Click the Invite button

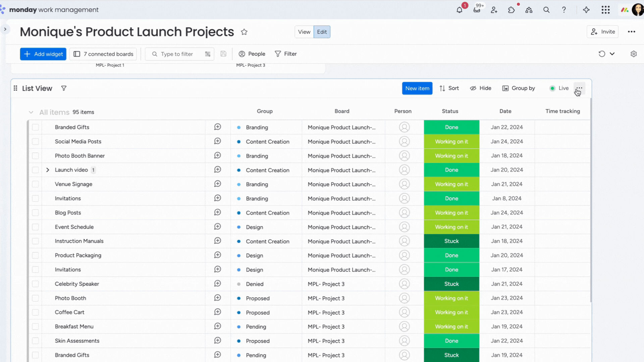602,32
